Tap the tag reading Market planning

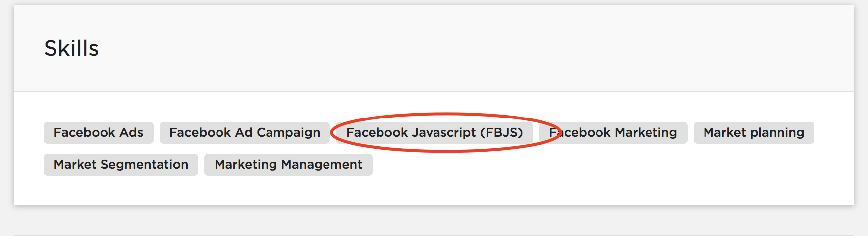click(x=754, y=133)
